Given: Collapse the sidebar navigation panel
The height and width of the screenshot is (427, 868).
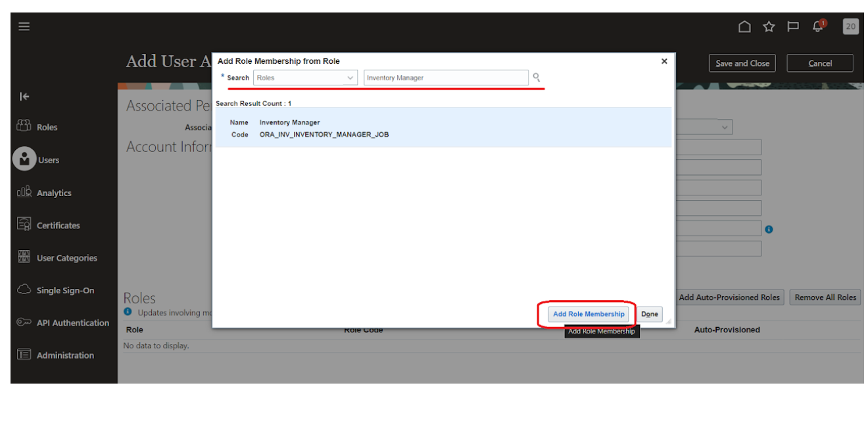Looking at the screenshot, I should pos(24,97).
